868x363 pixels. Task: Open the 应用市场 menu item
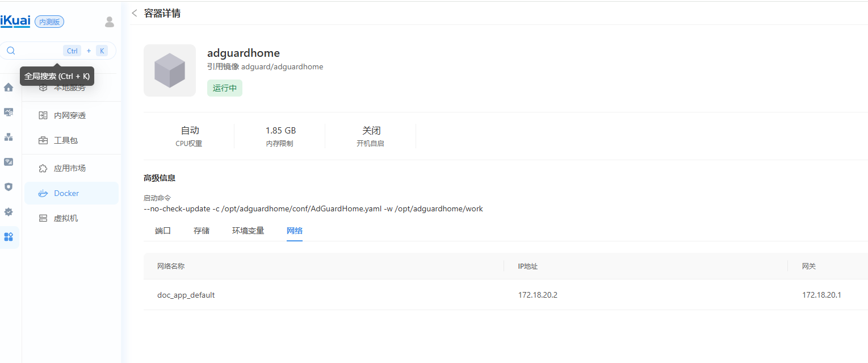(x=72, y=168)
